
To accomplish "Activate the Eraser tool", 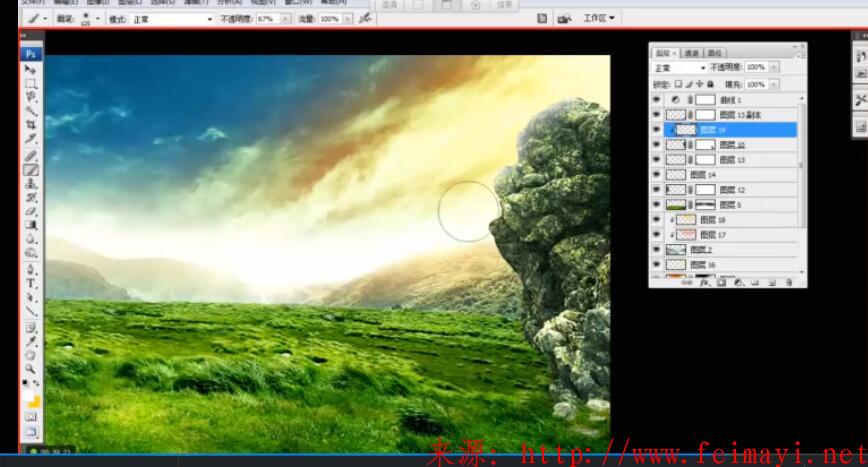I will pyautogui.click(x=31, y=211).
